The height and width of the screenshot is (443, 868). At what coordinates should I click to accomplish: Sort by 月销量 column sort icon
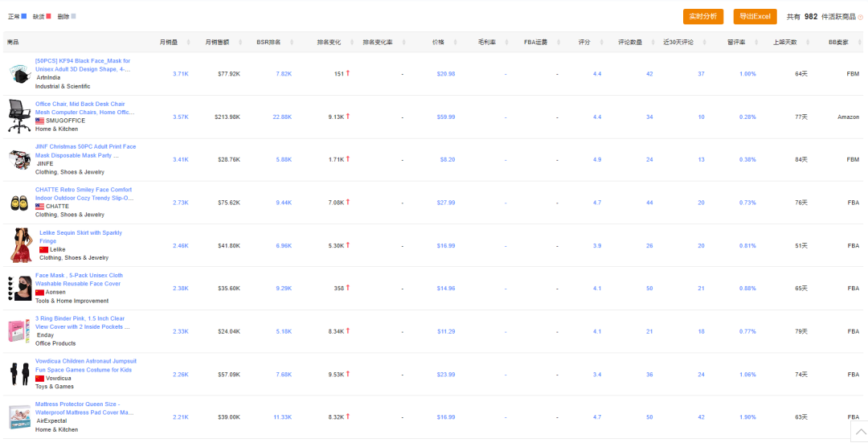tap(189, 43)
